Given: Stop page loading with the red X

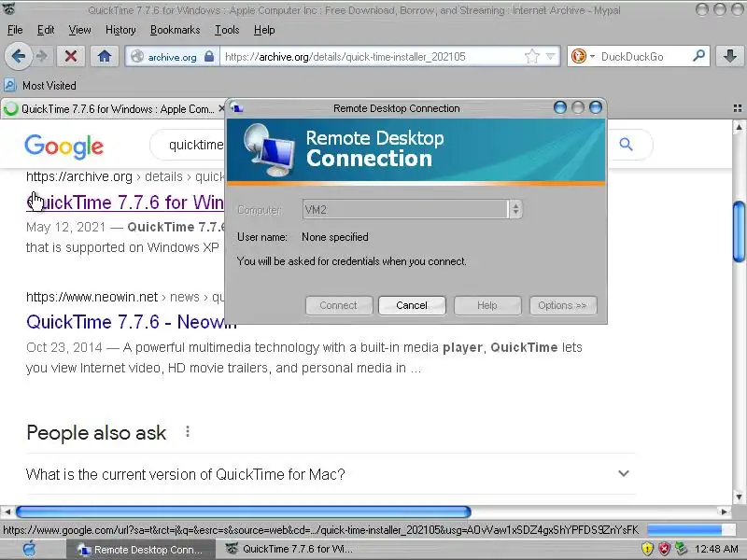Looking at the screenshot, I should (71, 56).
